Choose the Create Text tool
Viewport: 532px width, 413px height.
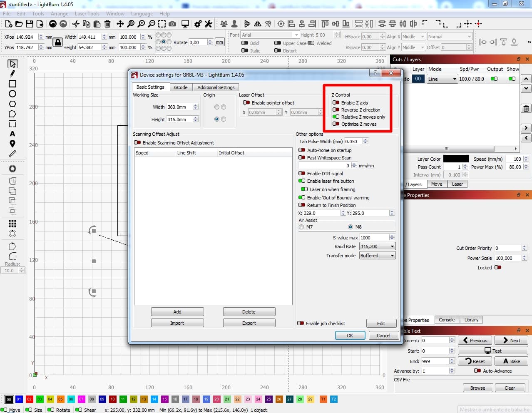point(12,134)
